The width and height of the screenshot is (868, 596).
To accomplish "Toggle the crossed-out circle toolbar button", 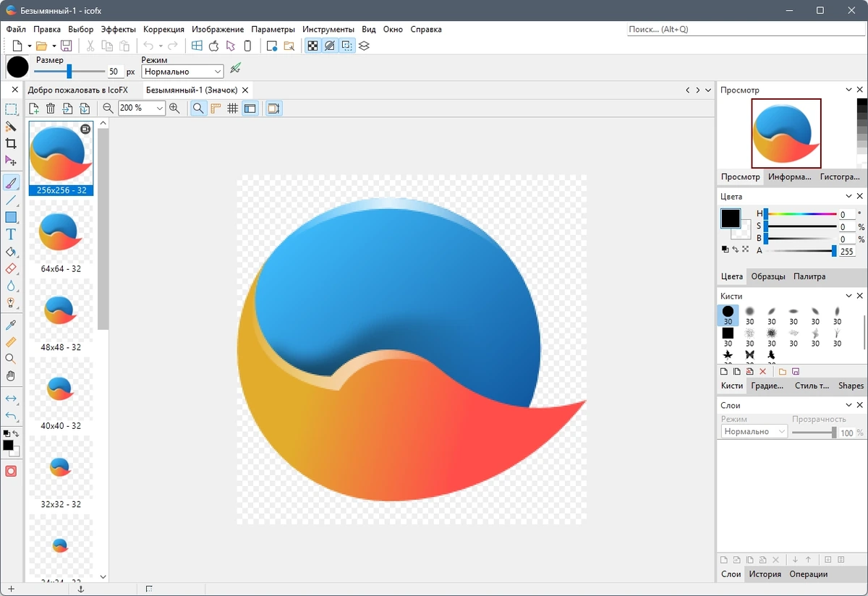I will 330,46.
